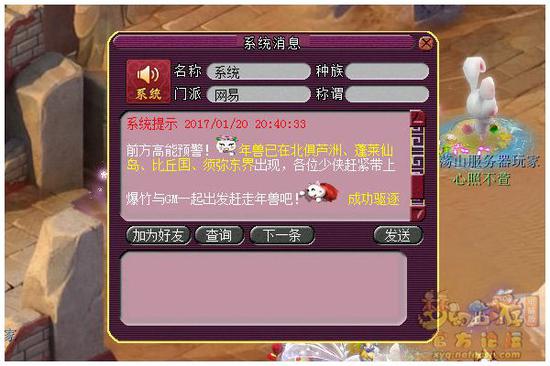The width and height of the screenshot is (550, 366).
Task: Click the 加为好友 button
Action: click(x=158, y=235)
